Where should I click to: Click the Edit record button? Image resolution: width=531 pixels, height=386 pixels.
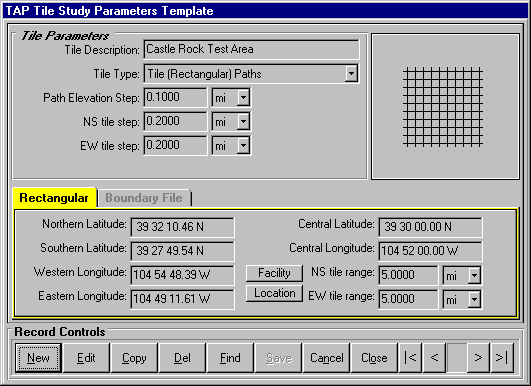[86, 358]
